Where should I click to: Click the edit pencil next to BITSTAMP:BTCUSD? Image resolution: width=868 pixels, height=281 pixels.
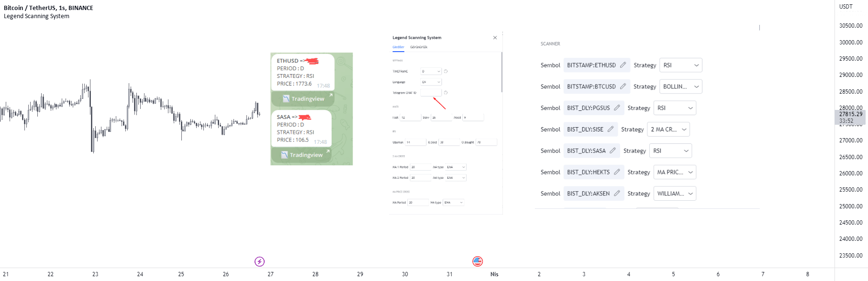(x=623, y=86)
